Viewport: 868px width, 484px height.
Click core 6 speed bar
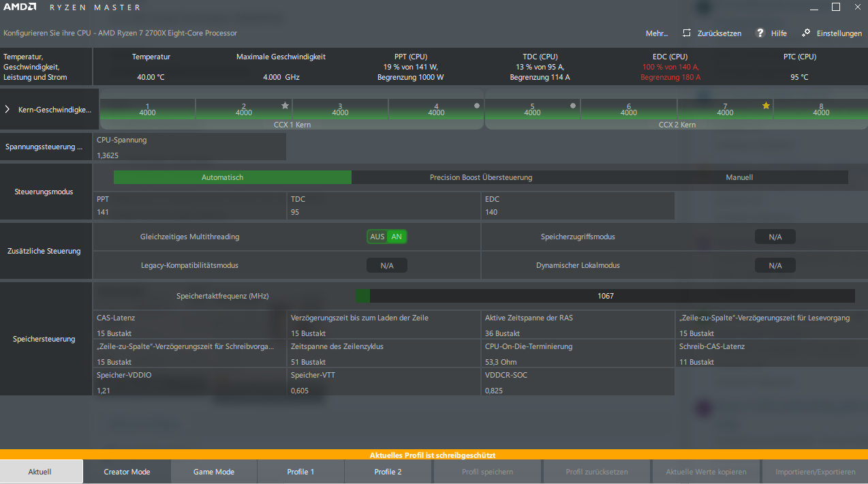tap(629, 110)
